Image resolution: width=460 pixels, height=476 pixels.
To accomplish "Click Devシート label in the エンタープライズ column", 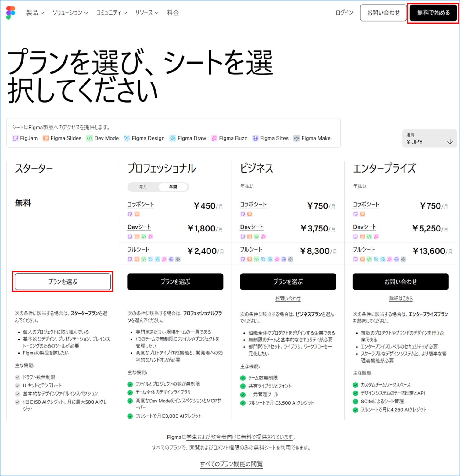I will pyautogui.click(x=365, y=227).
